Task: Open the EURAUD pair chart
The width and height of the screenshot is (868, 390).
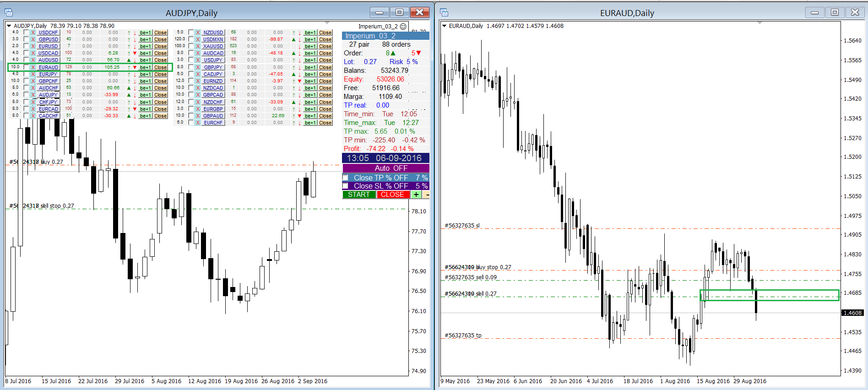Action: [x=48, y=67]
